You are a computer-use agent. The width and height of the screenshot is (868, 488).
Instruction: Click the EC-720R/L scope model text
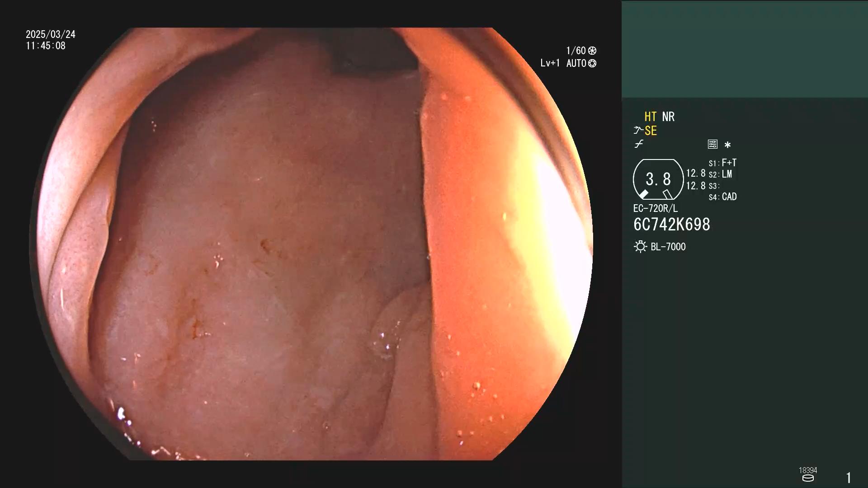(x=656, y=209)
